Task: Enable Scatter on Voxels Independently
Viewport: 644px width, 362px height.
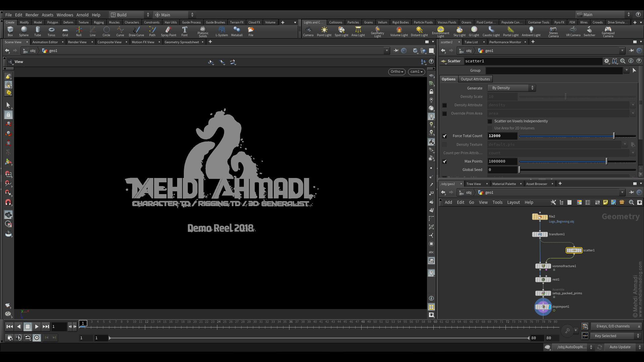Action: tap(490, 121)
